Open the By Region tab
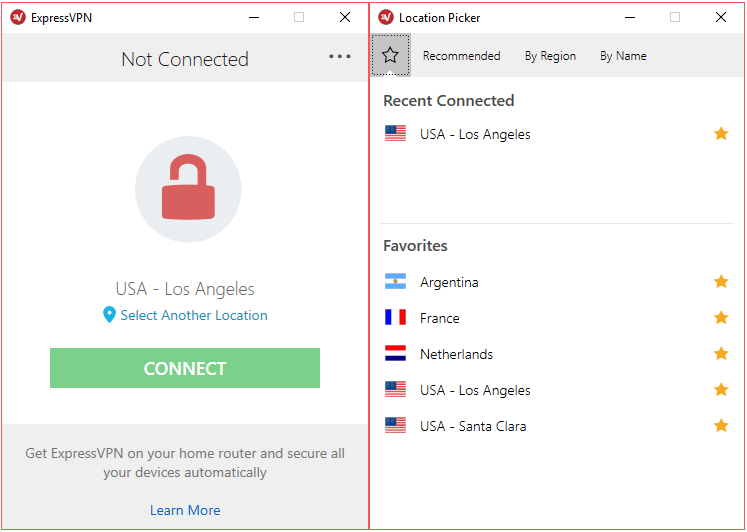The height and width of the screenshot is (532, 747). 550,56
